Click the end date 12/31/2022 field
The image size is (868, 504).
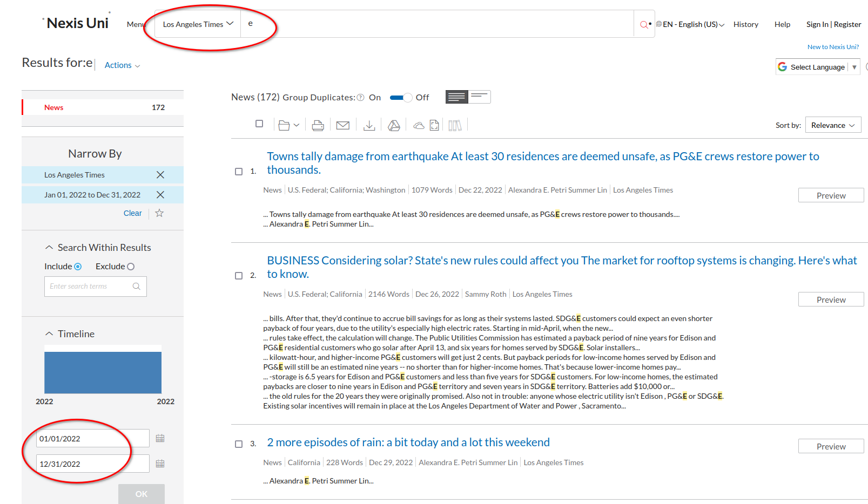click(x=92, y=464)
